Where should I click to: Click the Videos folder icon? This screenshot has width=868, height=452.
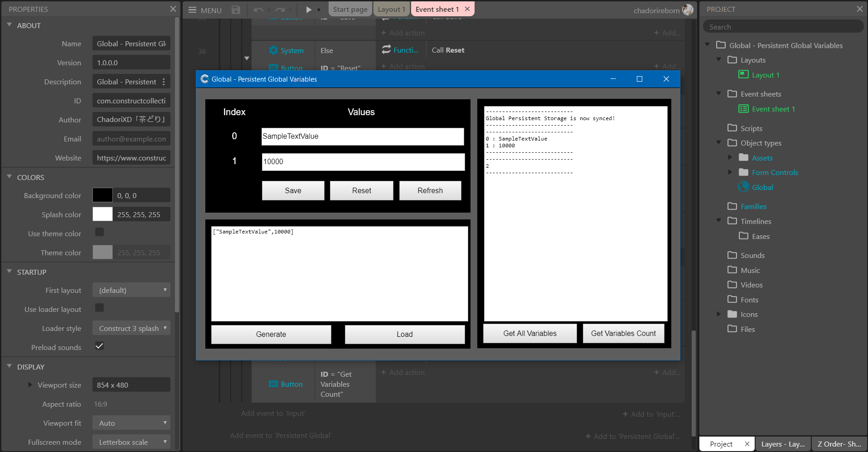click(x=732, y=284)
